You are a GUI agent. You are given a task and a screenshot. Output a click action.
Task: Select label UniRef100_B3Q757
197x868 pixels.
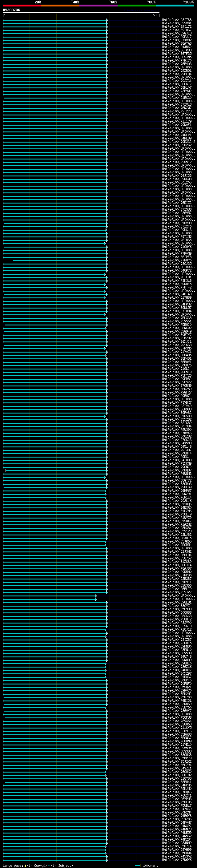click(177, 559)
